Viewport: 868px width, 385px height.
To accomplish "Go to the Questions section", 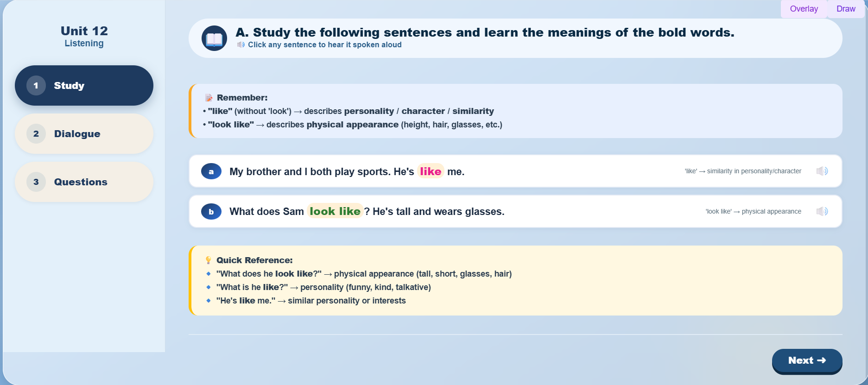I will click(84, 182).
